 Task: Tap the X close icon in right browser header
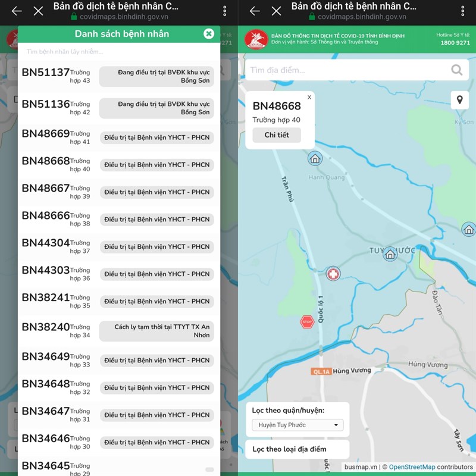(276, 11)
